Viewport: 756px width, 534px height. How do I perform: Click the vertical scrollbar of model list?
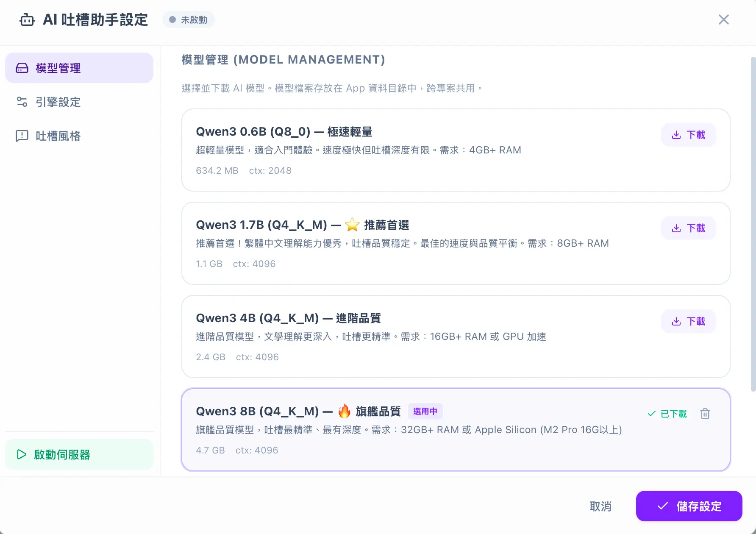pos(753,224)
